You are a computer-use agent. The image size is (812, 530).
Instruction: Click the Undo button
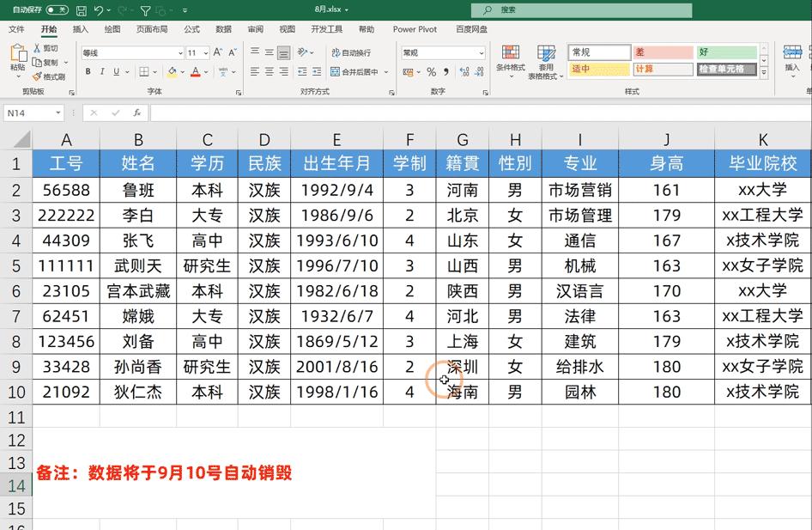97,9
